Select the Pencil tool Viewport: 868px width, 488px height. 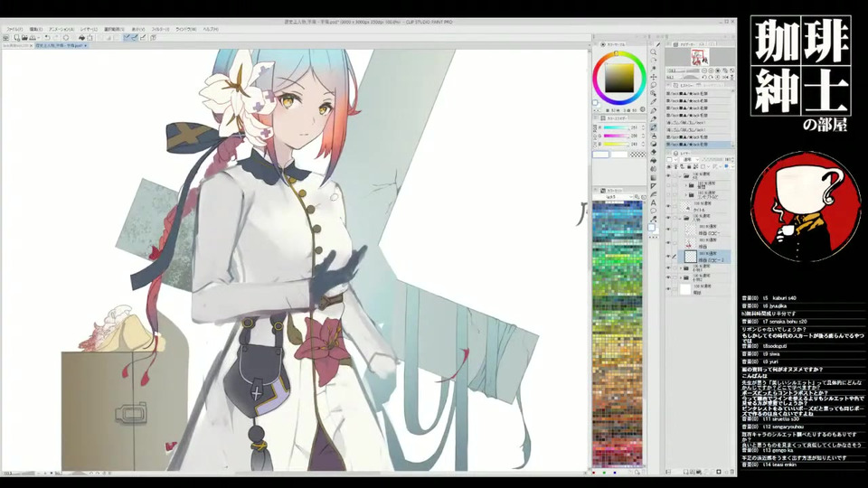(x=654, y=119)
